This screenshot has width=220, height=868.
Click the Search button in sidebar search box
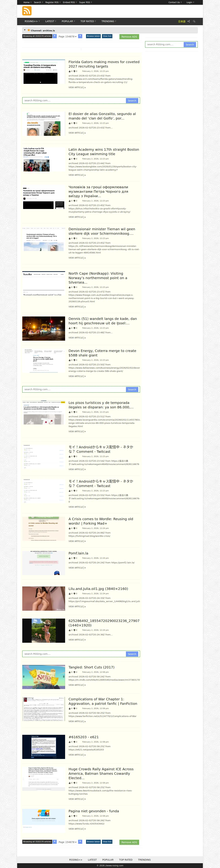point(190,44)
